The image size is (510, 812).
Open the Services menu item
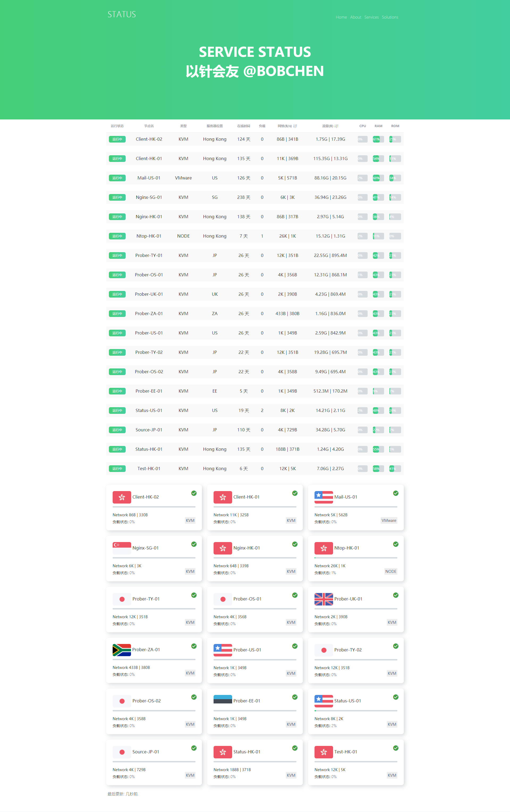(x=371, y=17)
